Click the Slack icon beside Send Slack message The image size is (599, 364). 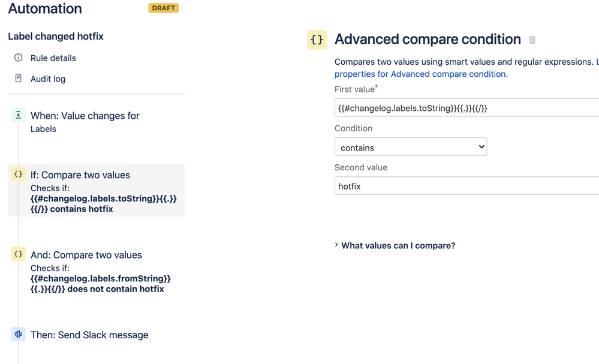pyautogui.click(x=18, y=334)
